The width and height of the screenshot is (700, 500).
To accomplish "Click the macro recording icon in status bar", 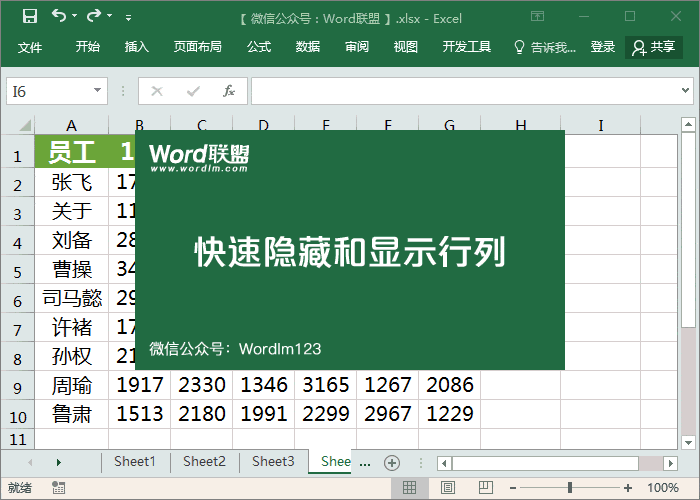I will 58,488.
